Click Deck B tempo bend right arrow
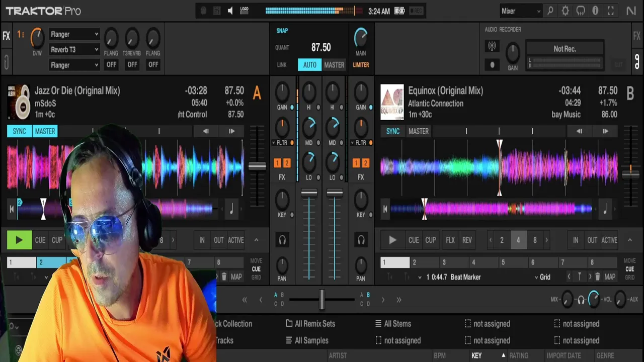Image resolution: width=644 pixels, height=362 pixels. (605, 131)
